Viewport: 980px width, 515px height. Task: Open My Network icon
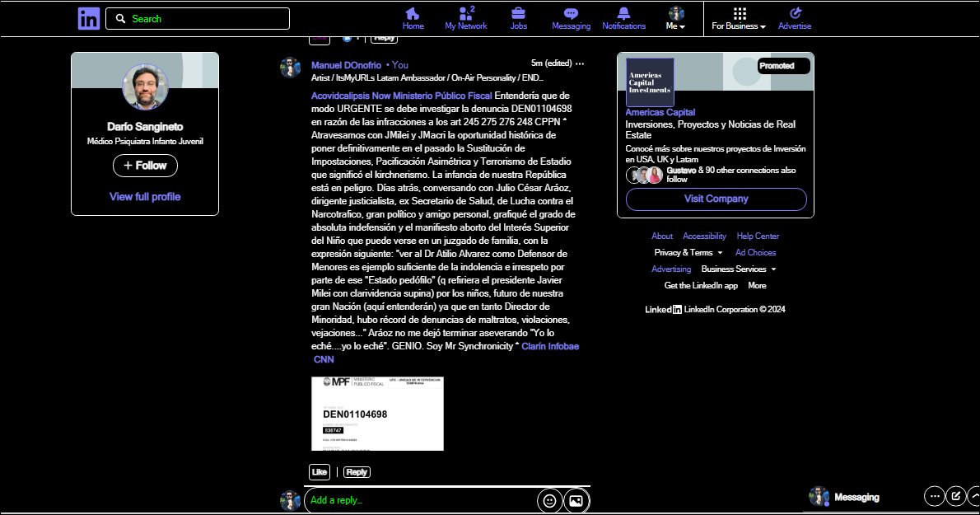tap(465, 19)
